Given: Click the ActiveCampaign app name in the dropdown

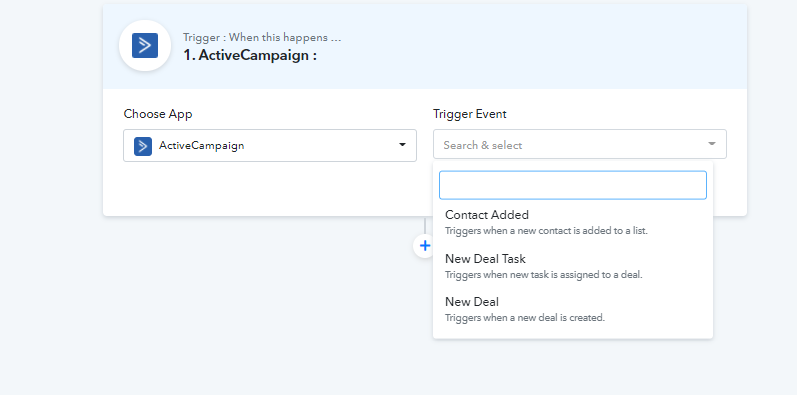Looking at the screenshot, I should (202, 145).
